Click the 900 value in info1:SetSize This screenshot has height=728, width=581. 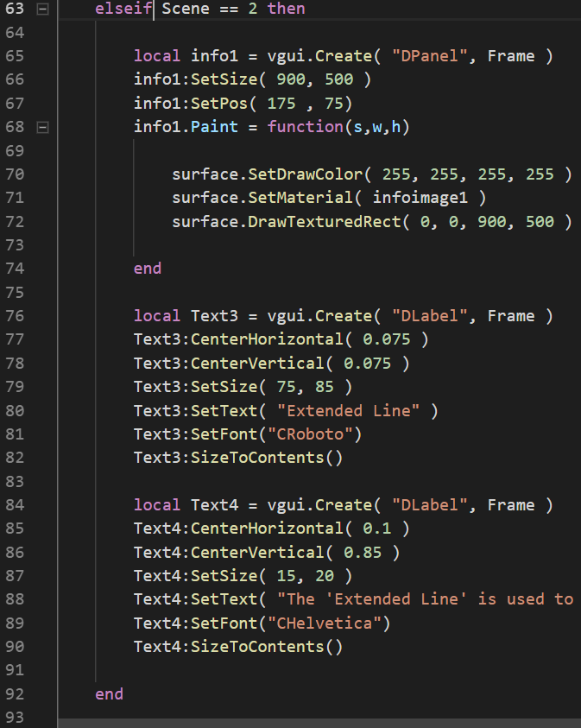[291, 79]
